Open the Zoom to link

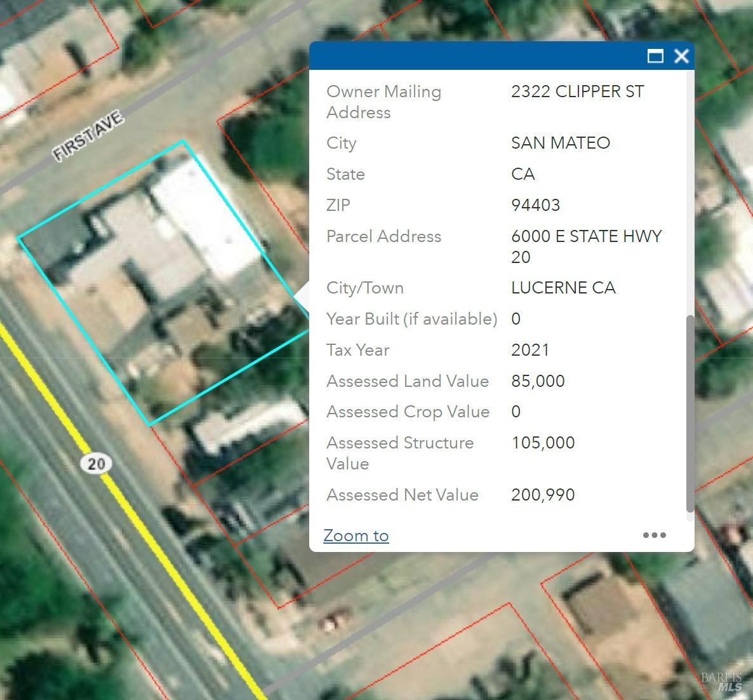click(x=356, y=535)
